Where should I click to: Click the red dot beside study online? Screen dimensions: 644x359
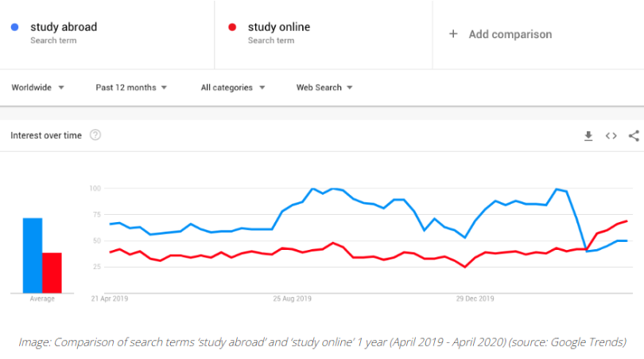tap(232, 27)
